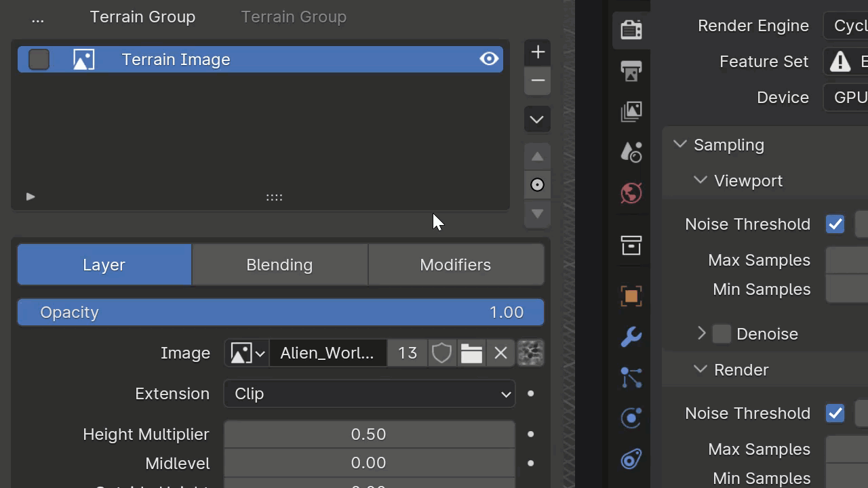The width and height of the screenshot is (868, 488).
Task: Toggle Terrain Image layer visibility eye
Action: tap(489, 59)
